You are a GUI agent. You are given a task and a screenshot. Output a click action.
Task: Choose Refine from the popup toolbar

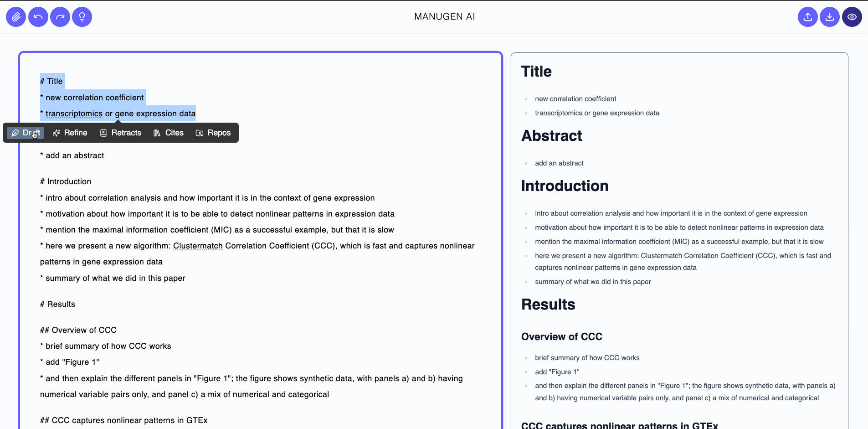point(76,133)
